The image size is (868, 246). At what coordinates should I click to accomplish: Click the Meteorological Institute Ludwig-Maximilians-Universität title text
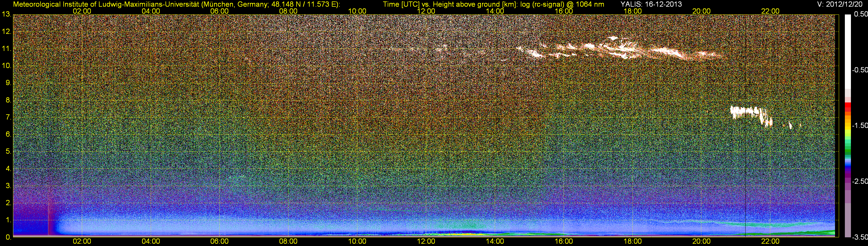(176, 4)
